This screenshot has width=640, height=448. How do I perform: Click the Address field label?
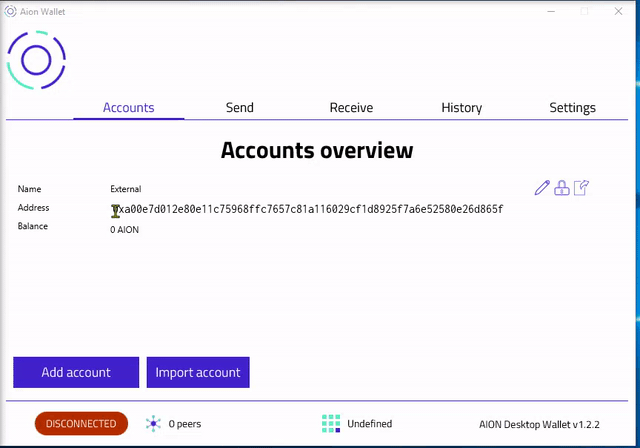coord(33,208)
